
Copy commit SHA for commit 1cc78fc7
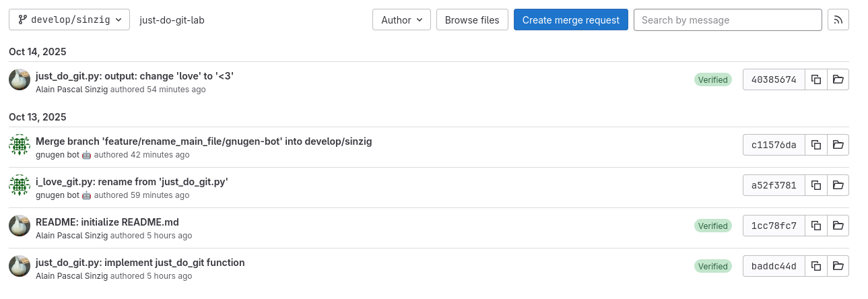(816, 226)
